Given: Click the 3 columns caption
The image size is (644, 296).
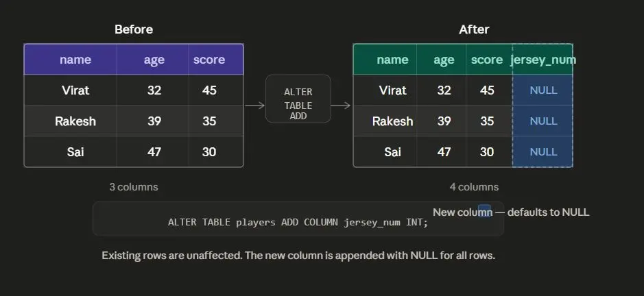Looking at the screenshot, I should click(x=134, y=187).
